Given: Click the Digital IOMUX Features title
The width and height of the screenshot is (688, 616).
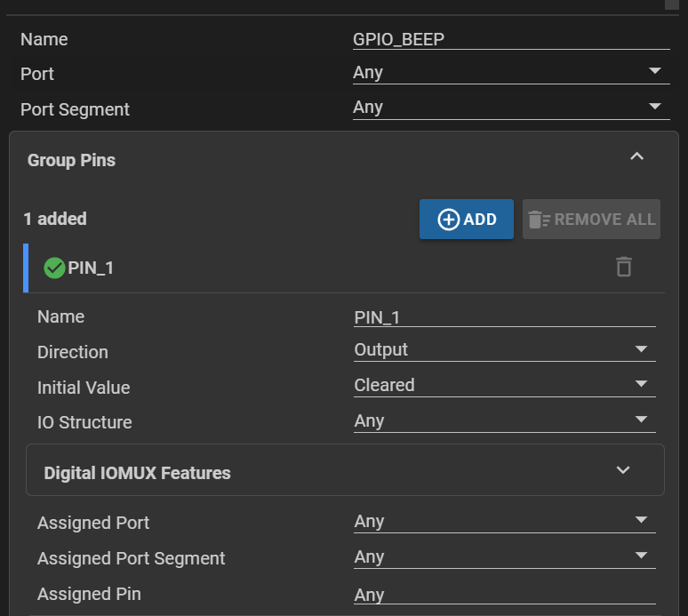Looking at the screenshot, I should (x=137, y=473).
